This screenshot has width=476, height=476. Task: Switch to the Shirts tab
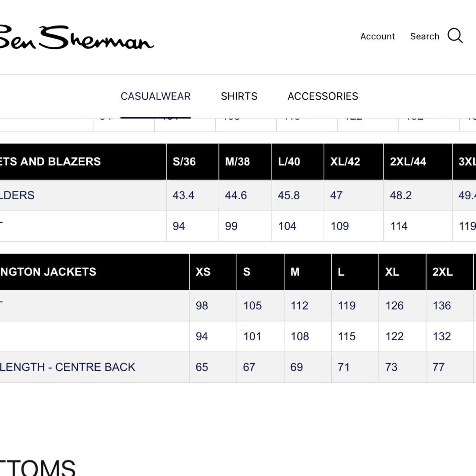(x=239, y=96)
